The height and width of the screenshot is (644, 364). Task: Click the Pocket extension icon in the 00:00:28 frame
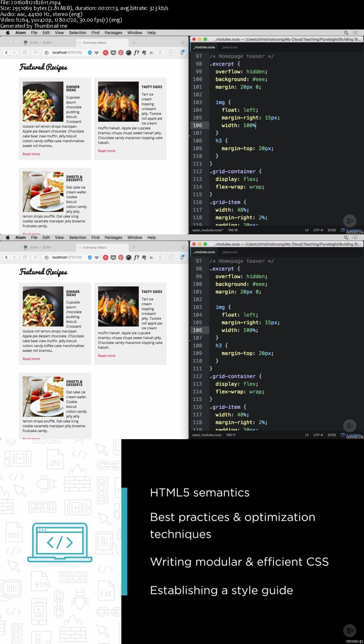point(113,257)
